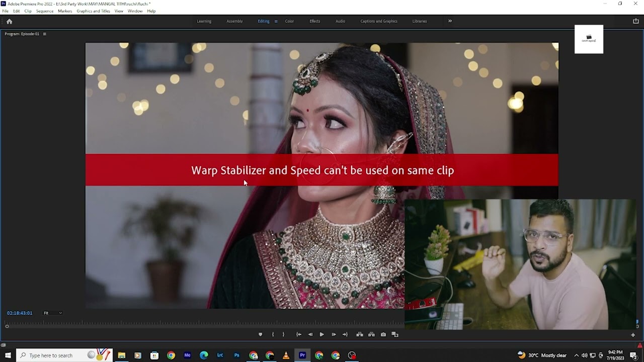Switch to the Libraries workspace
The image size is (644, 362).
pos(419,21)
